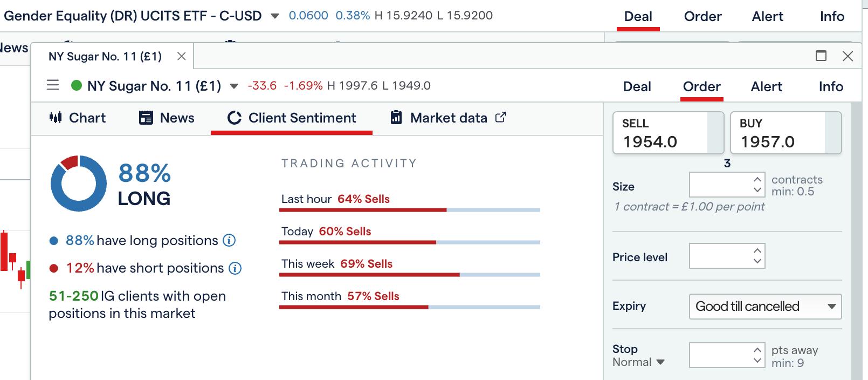Click the 88% long sentiment donut chart
The height and width of the screenshot is (380, 868).
pyautogui.click(x=79, y=184)
